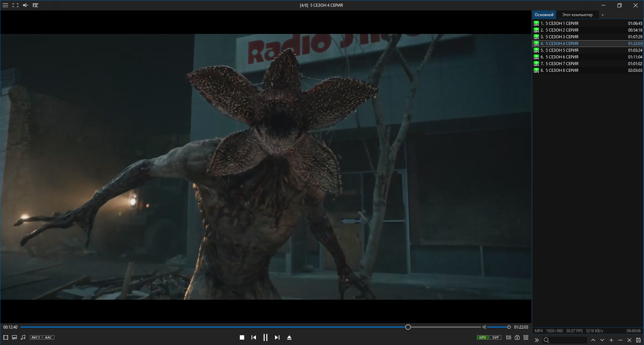
Task: Clear the playlist with the X icon
Action: [629, 340]
